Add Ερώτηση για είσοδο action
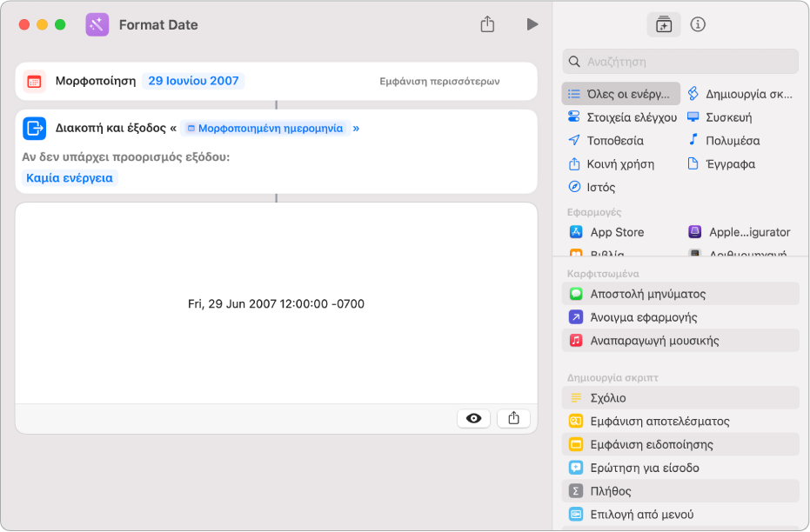810x532 pixels. click(x=680, y=468)
